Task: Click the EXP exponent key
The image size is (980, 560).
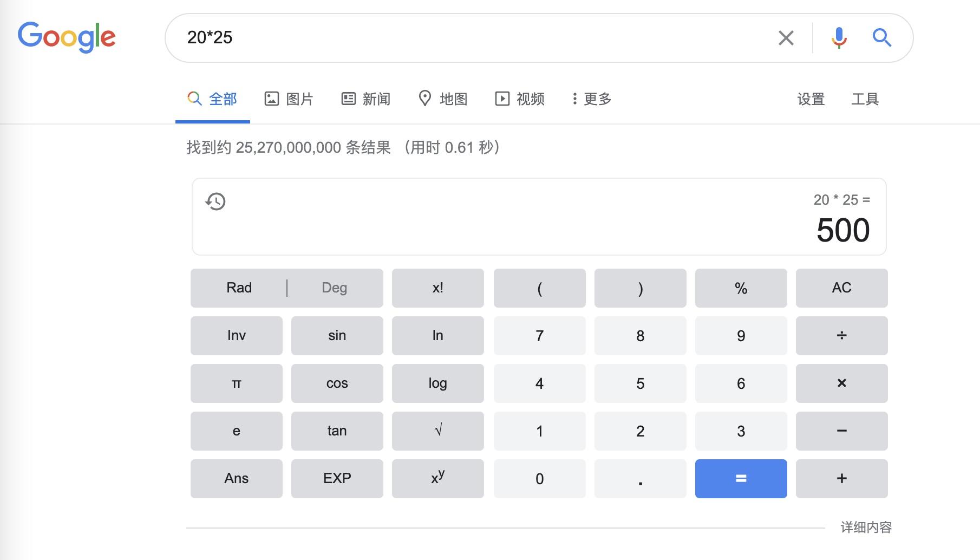Action: [x=337, y=479]
